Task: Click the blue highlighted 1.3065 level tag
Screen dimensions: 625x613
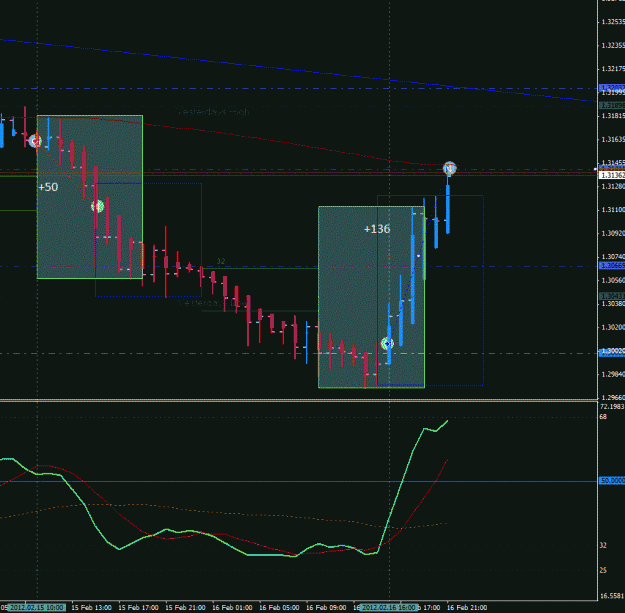Action: (612, 266)
